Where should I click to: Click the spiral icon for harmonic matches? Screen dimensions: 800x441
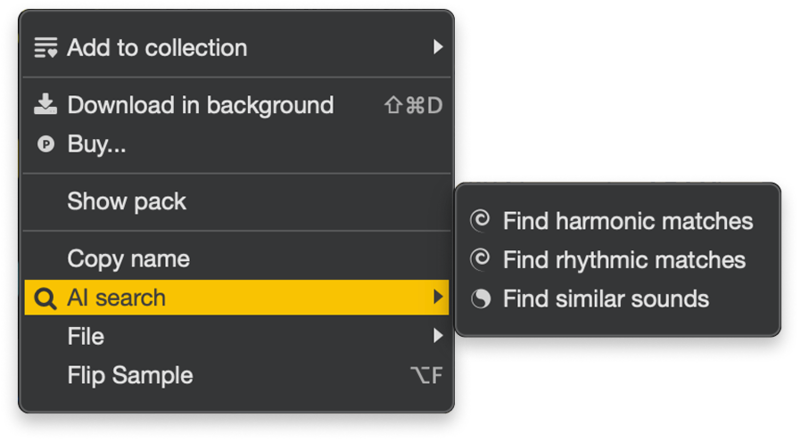tap(480, 220)
